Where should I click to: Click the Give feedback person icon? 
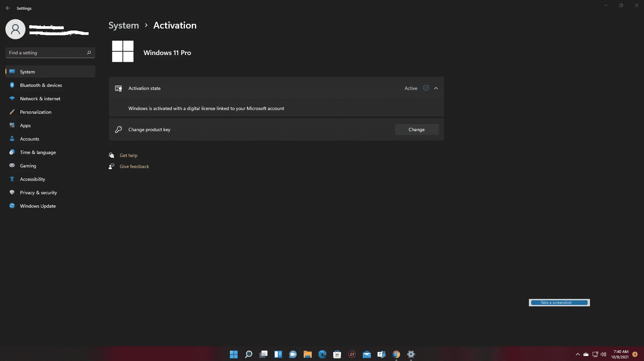pyautogui.click(x=111, y=166)
